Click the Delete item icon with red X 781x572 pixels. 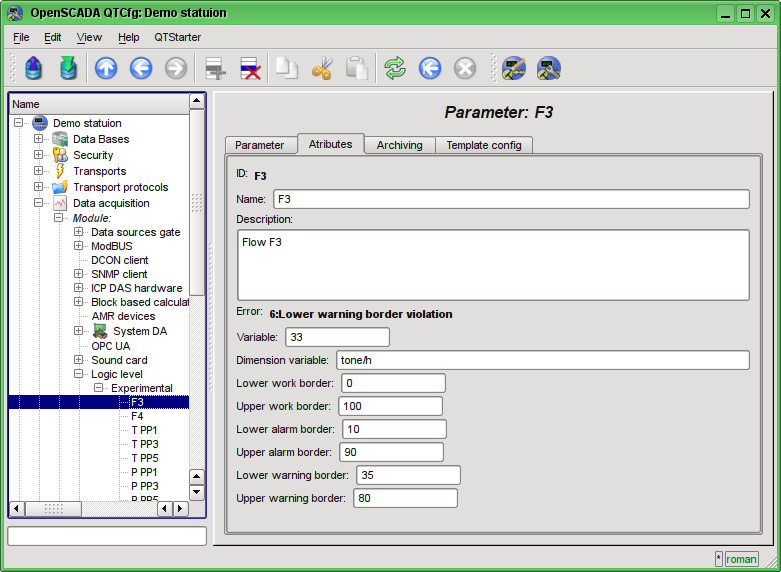(249, 68)
